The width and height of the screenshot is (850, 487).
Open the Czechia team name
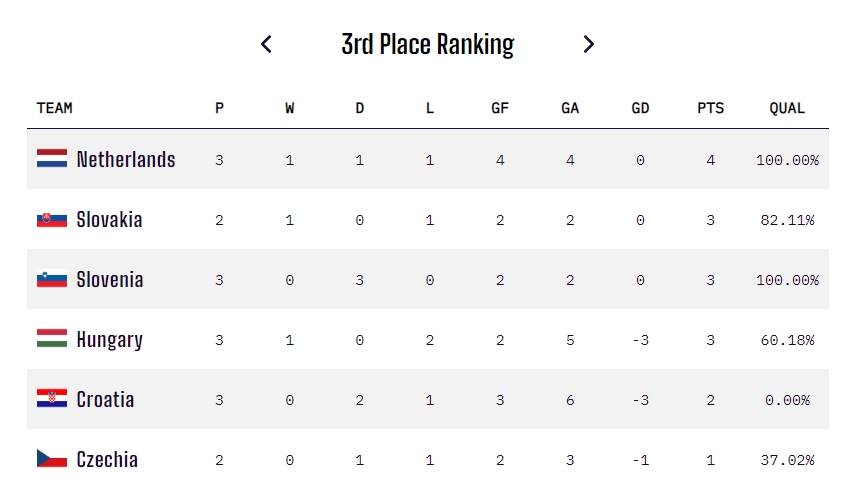(x=107, y=459)
